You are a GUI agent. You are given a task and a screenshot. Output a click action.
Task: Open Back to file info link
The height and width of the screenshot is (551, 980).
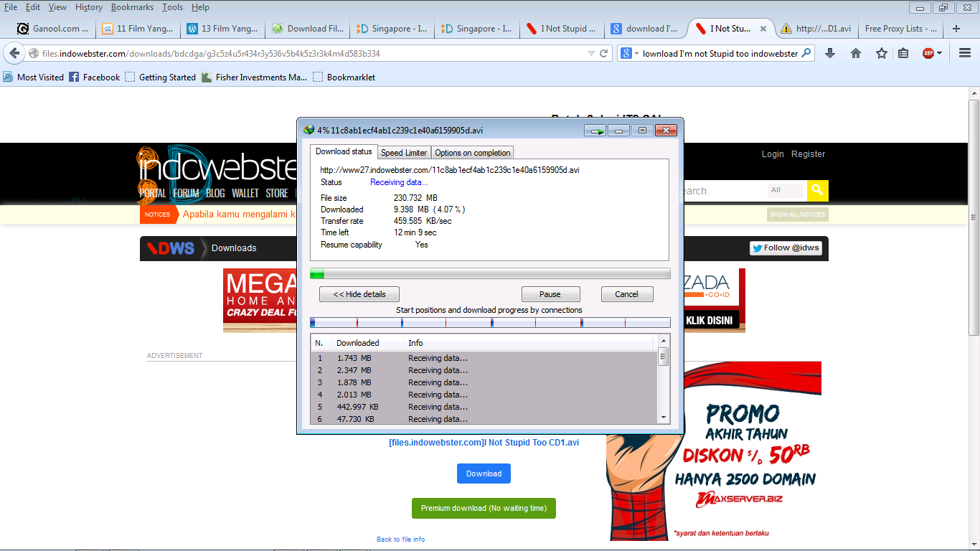pyautogui.click(x=400, y=539)
